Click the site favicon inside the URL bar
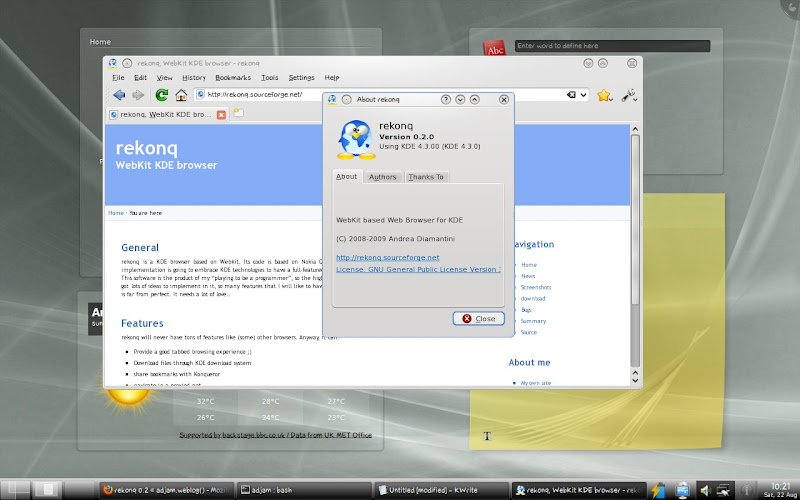Viewport: 800px width, 500px height. point(201,94)
